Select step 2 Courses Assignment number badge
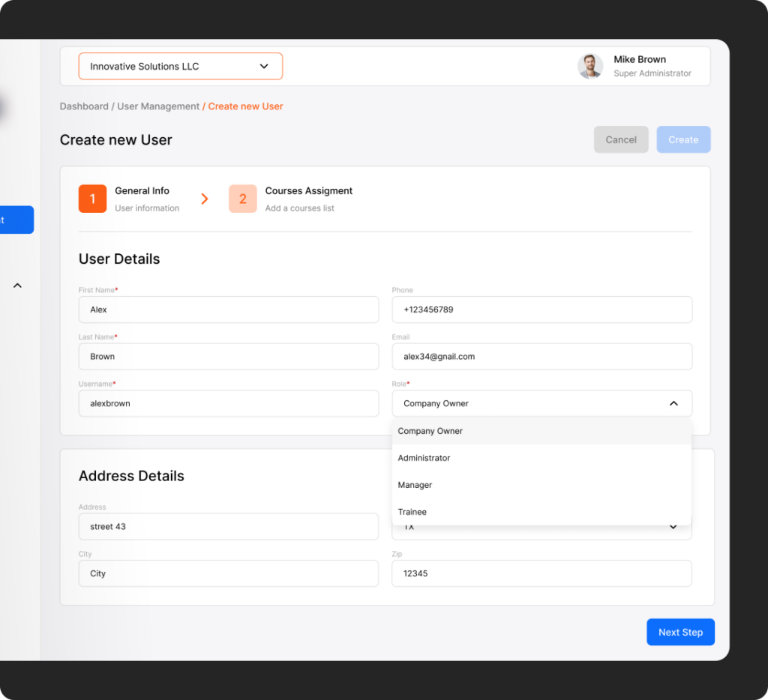The width and height of the screenshot is (768, 700). (242, 199)
